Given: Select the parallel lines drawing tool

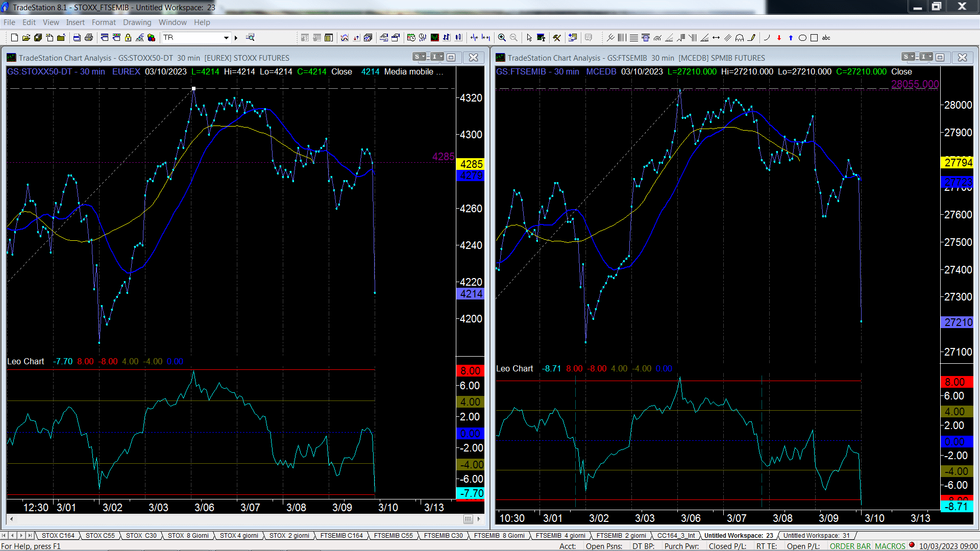Looking at the screenshot, I should (x=728, y=38).
